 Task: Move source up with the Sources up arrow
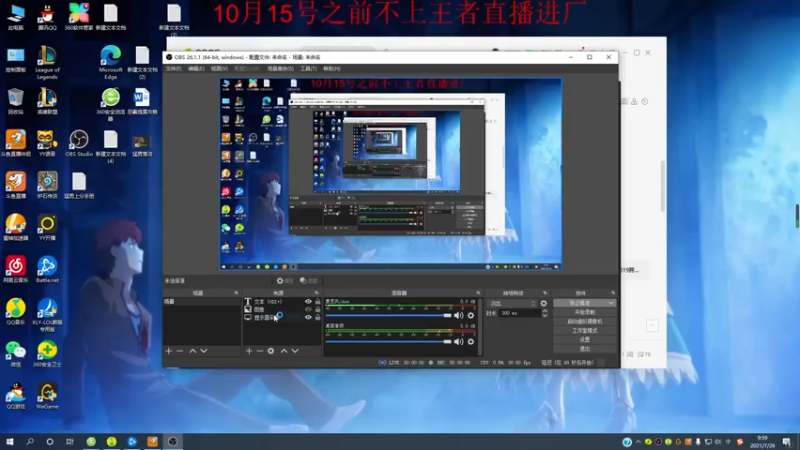[284, 351]
